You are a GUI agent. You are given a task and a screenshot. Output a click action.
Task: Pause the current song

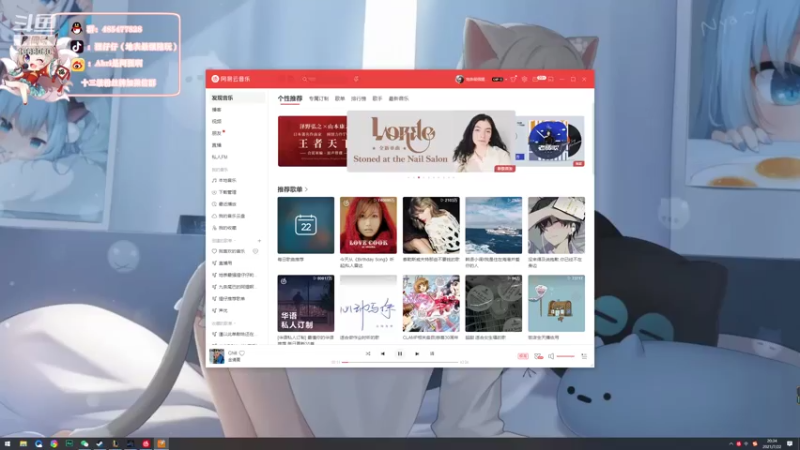click(400, 354)
